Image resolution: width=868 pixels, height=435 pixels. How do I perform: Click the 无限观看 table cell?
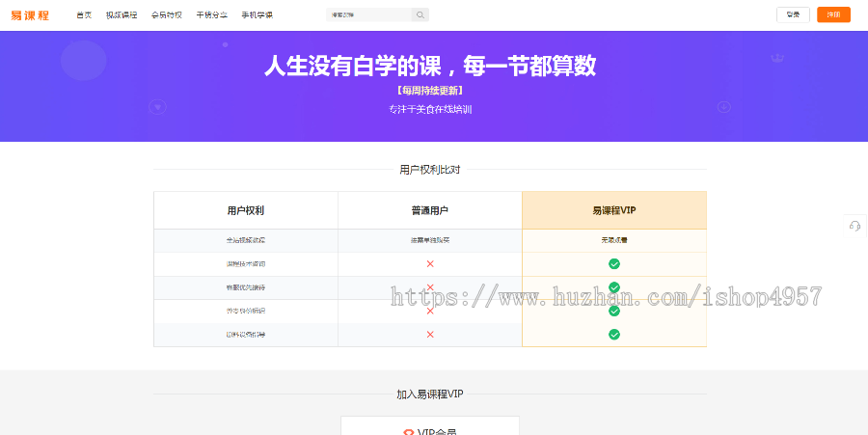click(614, 241)
